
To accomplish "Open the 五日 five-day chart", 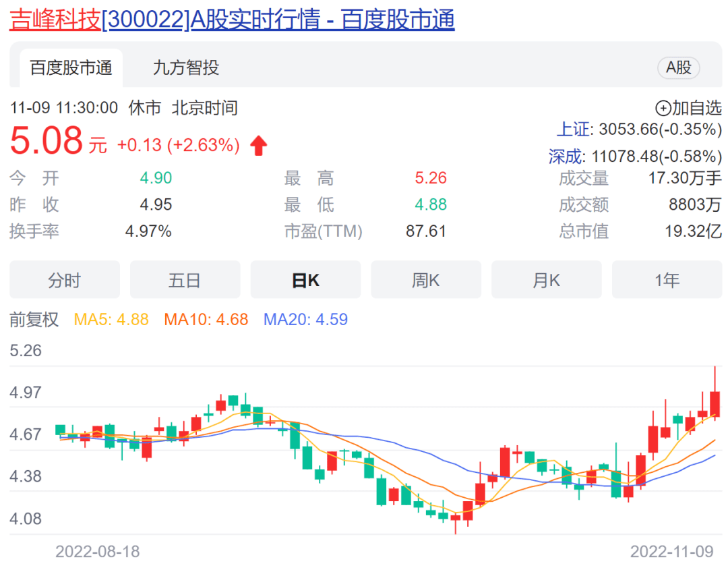I will (185, 280).
